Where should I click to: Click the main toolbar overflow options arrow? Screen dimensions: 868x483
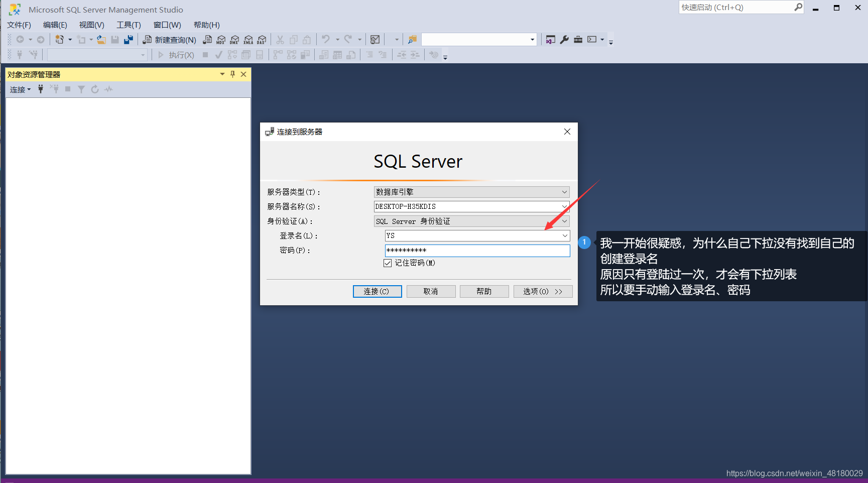[611, 42]
